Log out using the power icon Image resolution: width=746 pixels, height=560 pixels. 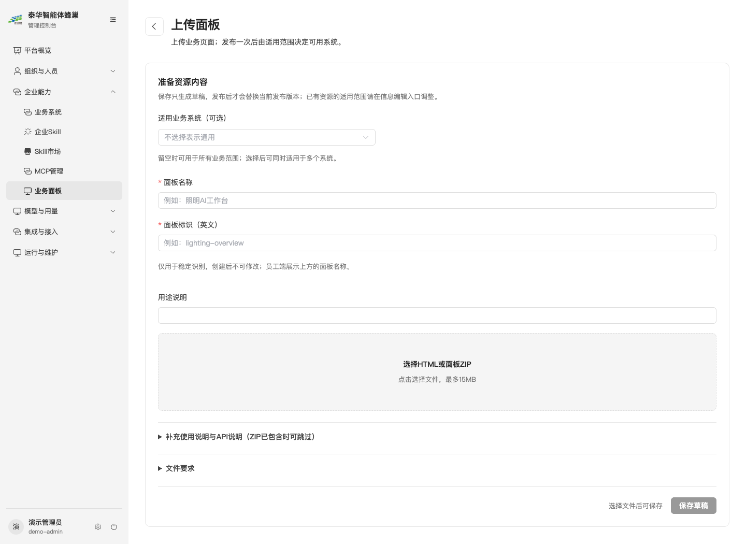(x=114, y=527)
